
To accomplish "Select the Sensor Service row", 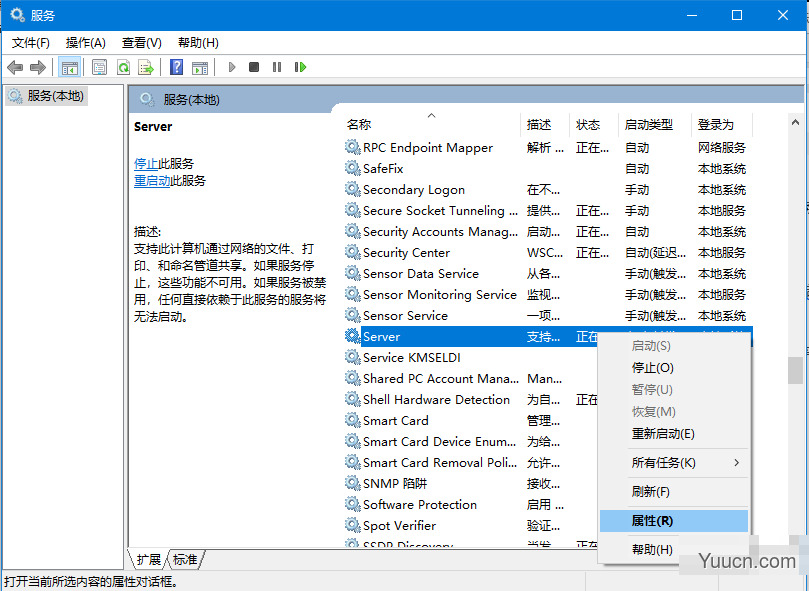I will click(548, 315).
